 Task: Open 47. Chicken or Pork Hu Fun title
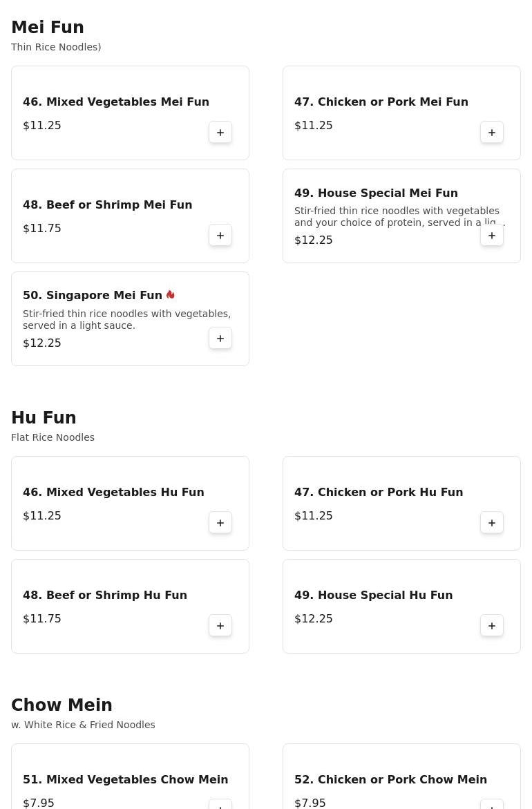click(x=379, y=493)
